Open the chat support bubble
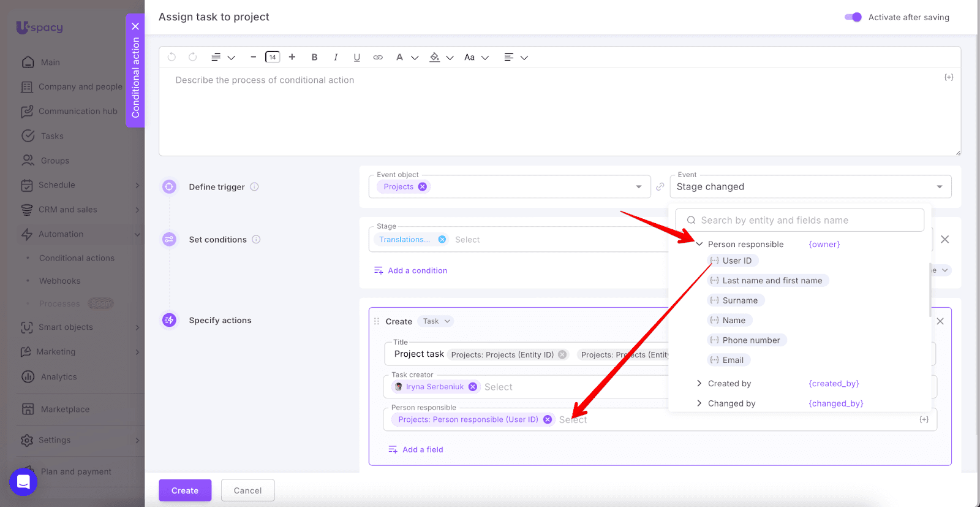The width and height of the screenshot is (980, 507). pos(23,482)
